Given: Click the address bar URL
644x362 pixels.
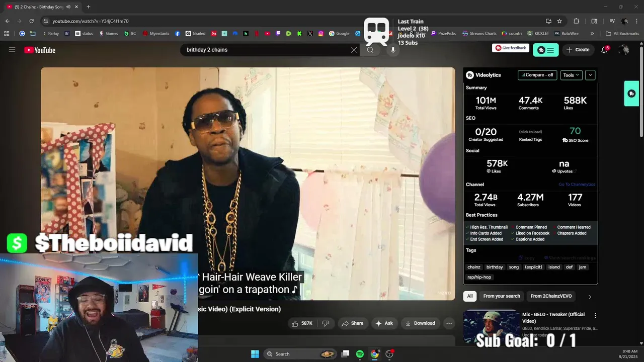Looking at the screenshot, I should [91, 21].
